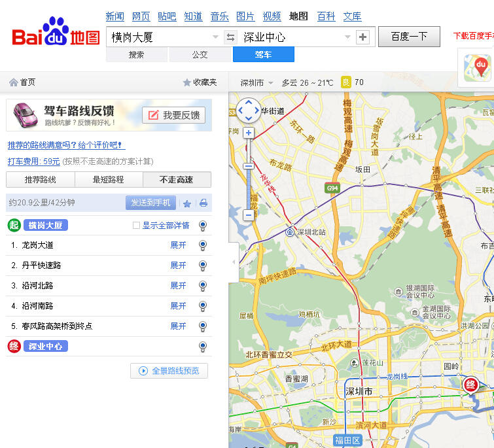Expand step 5 春风路高架桥到终点 details

pos(179,326)
